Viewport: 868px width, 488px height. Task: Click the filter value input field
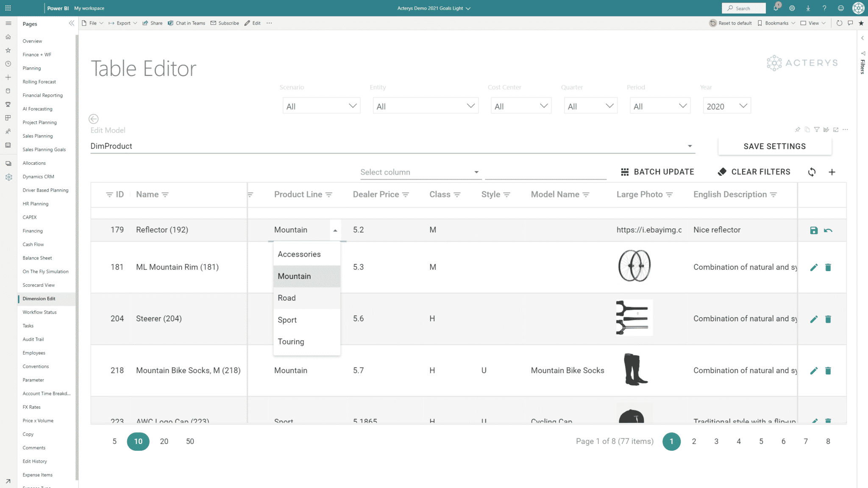[545, 172]
